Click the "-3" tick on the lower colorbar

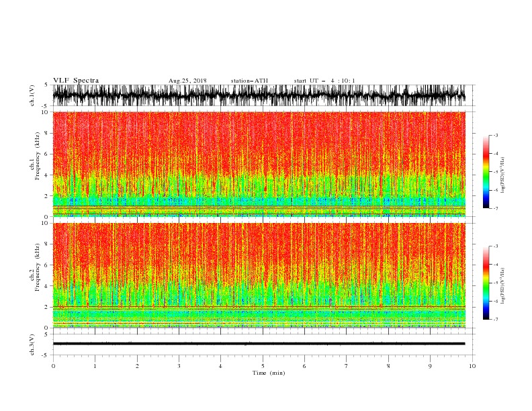pyautogui.click(x=496, y=246)
